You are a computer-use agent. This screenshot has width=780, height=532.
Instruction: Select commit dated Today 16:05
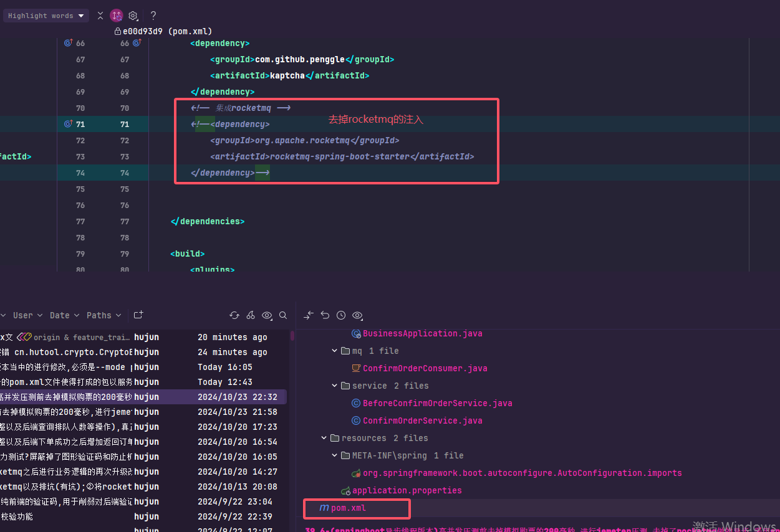pyautogui.click(x=143, y=367)
